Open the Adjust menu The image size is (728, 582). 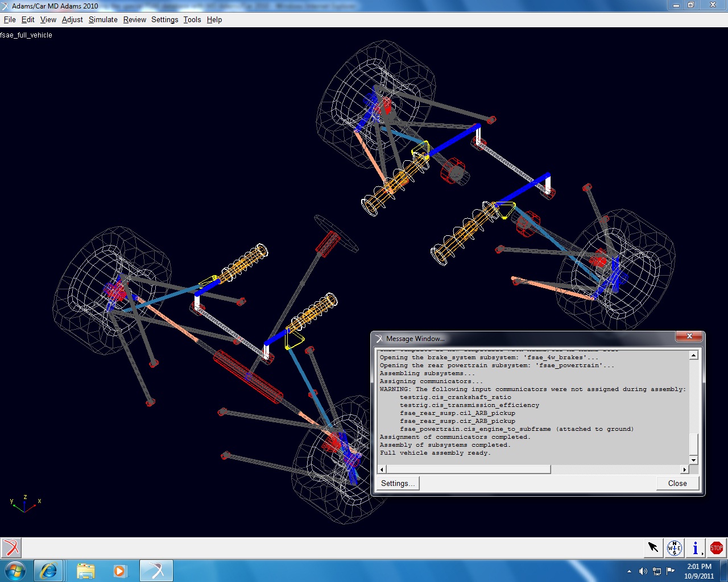[72, 19]
